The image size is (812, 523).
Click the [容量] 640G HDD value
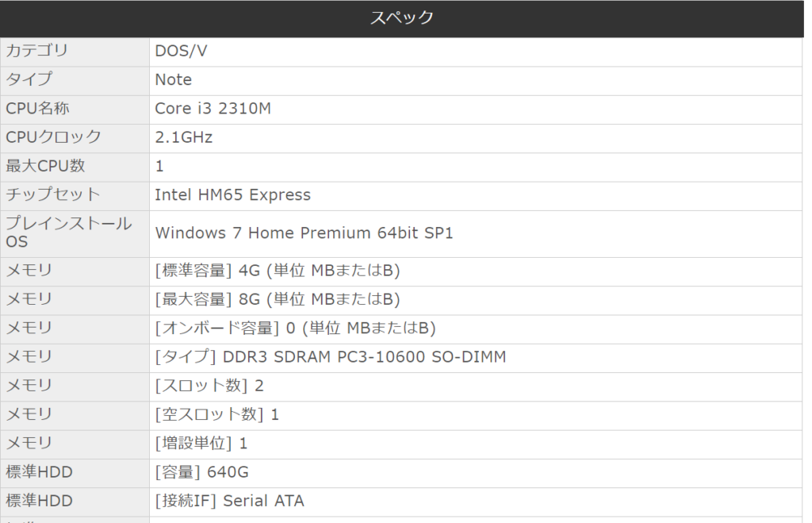tap(202, 472)
